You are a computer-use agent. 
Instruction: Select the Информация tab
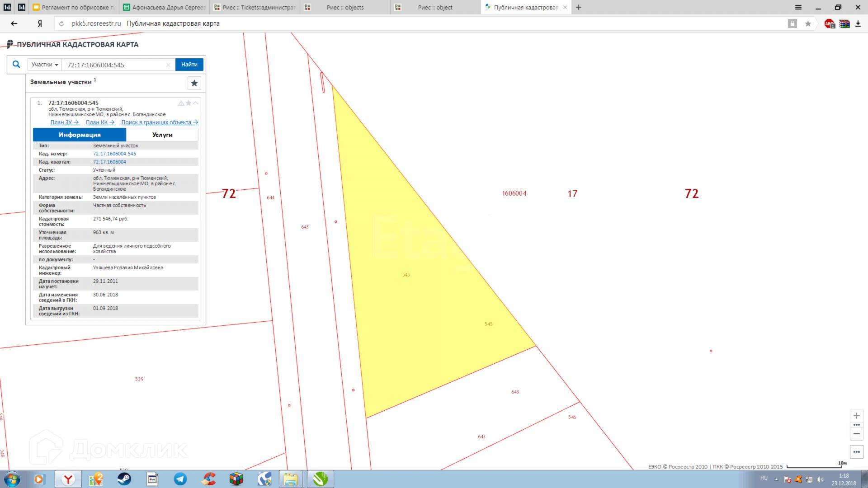coord(80,135)
